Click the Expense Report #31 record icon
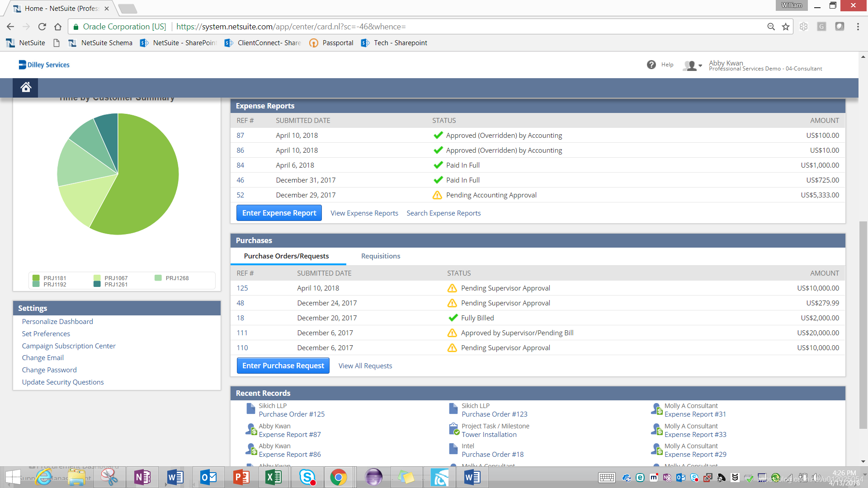868x488 pixels. click(656, 409)
